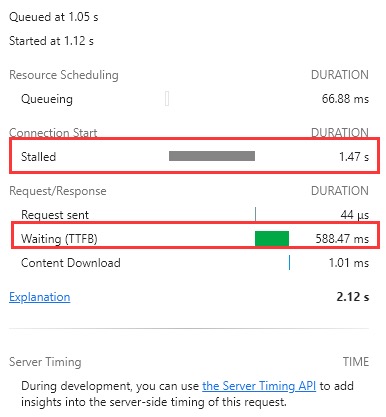
Task: Select the Waiting (TTFB) label
Action: (x=59, y=239)
